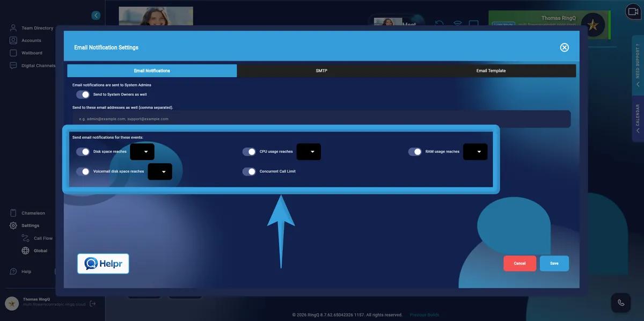Open the Chameleon sidebar icon
Viewport: 644px width, 321px height.
click(x=13, y=213)
